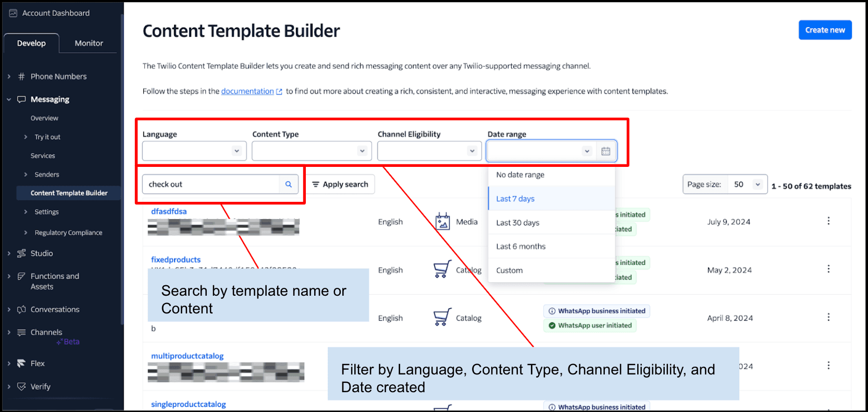Image resolution: width=868 pixels, height=412 pixels.
Task: Switch to the Monitor tab
Action: click(89, 43)
